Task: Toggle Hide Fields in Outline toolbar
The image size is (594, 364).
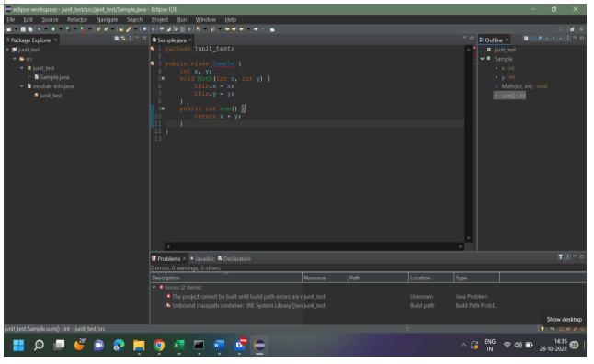Action: (540, 38)
